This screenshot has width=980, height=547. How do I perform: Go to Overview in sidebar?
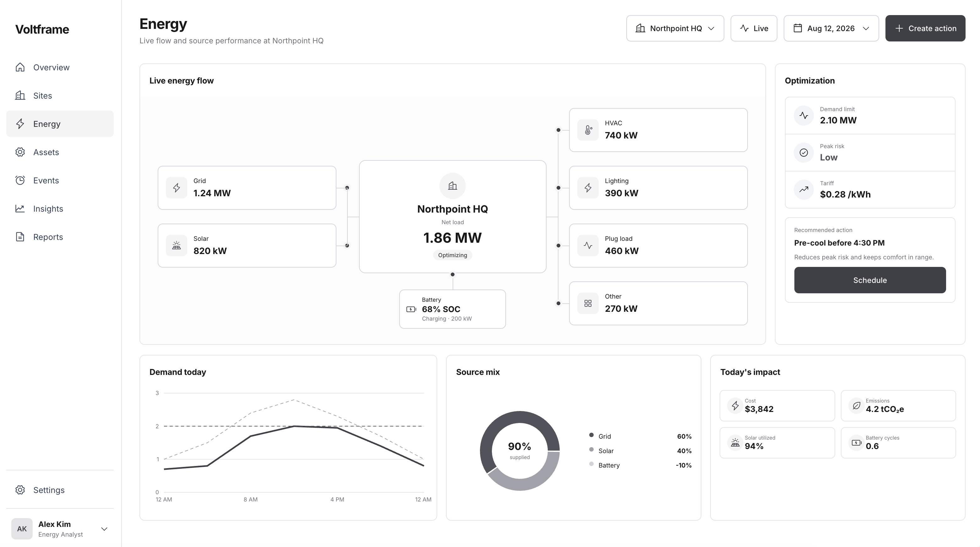[60, 67]
